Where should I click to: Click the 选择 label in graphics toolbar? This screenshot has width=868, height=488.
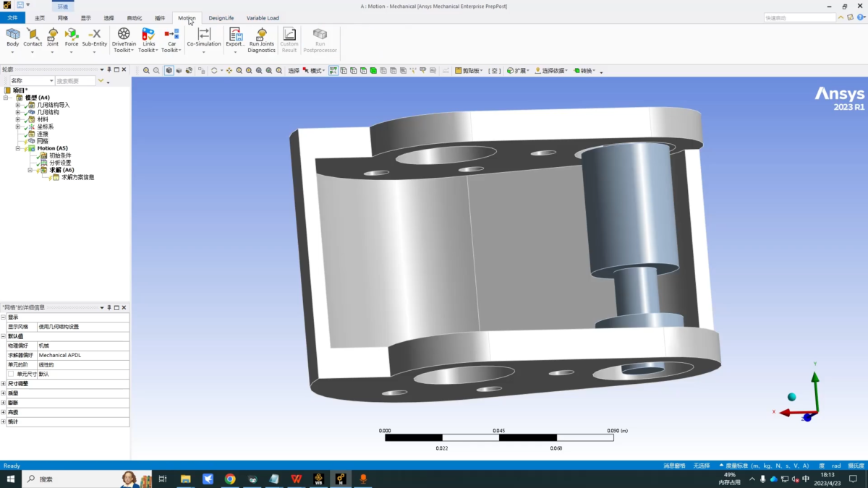tap(294, 71)
